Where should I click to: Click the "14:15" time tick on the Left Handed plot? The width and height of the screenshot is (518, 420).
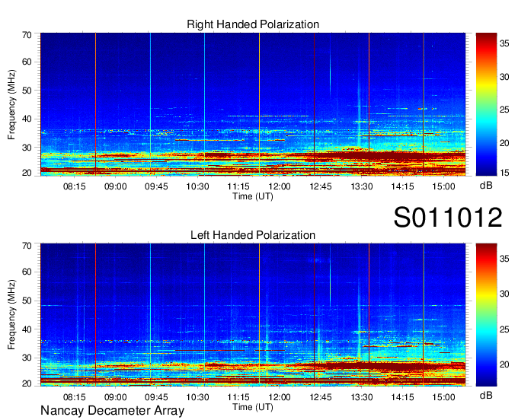403,397
